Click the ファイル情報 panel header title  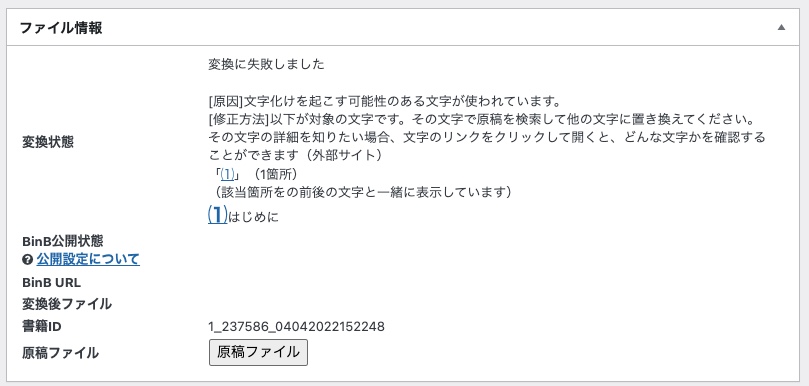[61, 28]
